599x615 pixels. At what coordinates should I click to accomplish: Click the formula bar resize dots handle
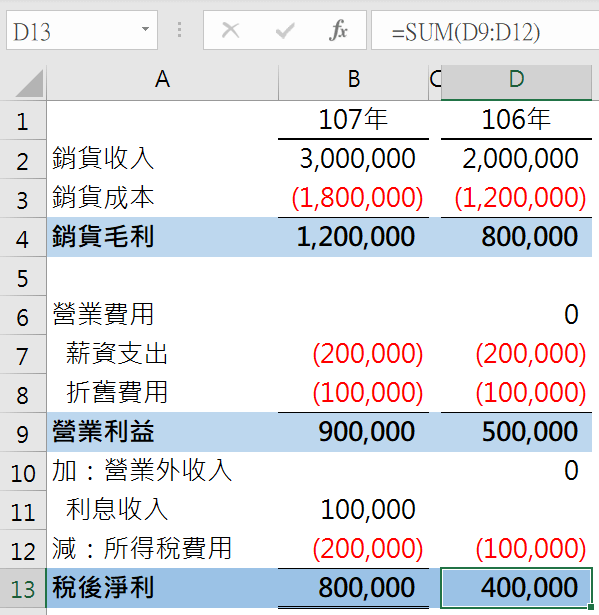180,30
